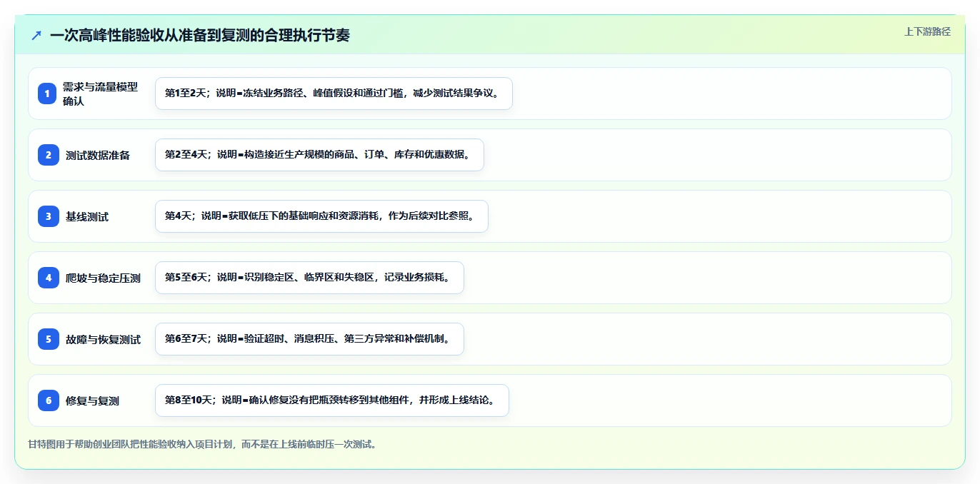980x484 pixels.
Task: Select the footer note starting with 甘特图用于帮助创业团队
Action: (x=202, y=444)
